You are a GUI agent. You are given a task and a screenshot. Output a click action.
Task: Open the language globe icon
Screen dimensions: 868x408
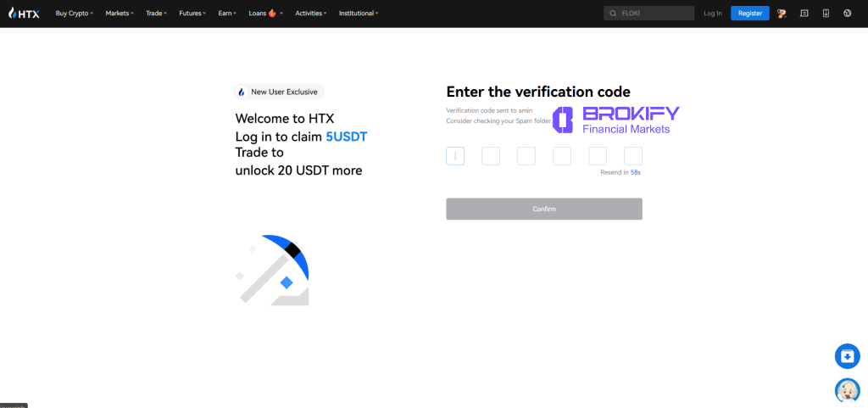click(848, 14)
